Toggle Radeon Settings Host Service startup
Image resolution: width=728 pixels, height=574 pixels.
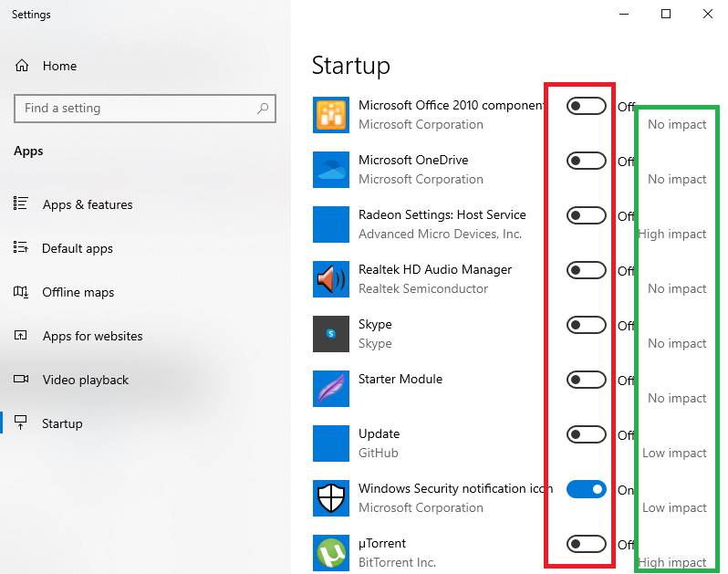coord(586,216)
